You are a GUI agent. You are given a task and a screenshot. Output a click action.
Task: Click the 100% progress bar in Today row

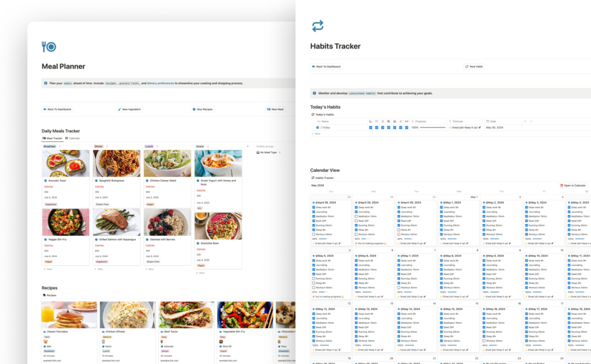433,128
